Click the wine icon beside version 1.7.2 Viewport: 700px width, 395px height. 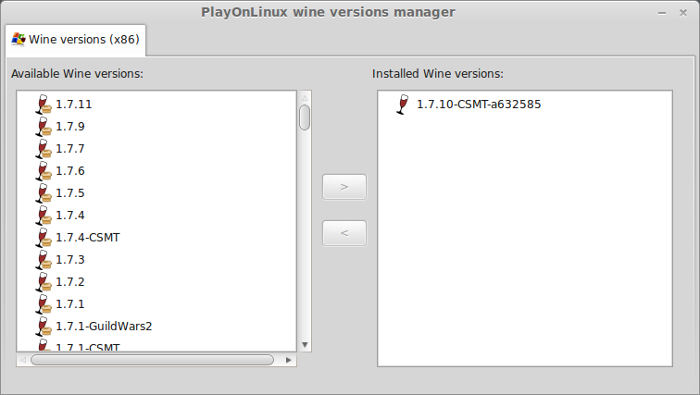tap(43, 282)
